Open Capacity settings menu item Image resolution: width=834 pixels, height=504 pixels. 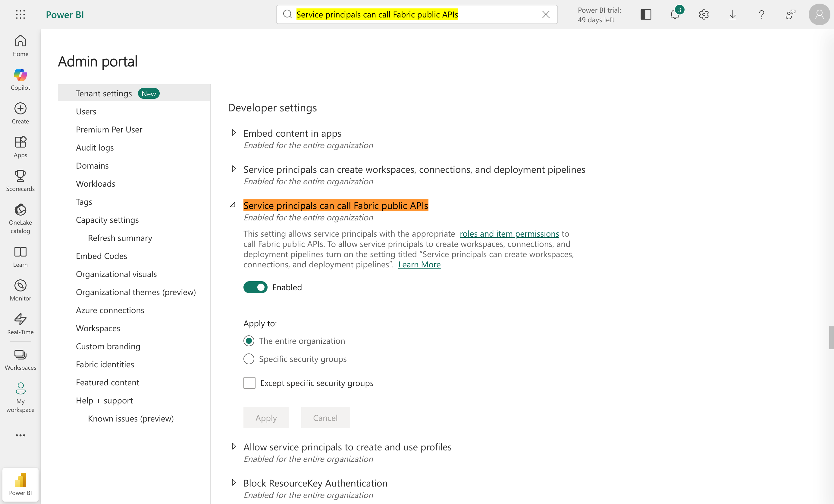pos(107,220)
